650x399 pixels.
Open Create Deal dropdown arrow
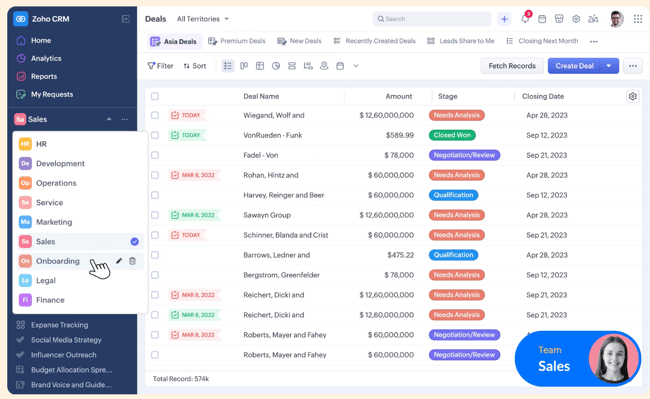(609, 66)
